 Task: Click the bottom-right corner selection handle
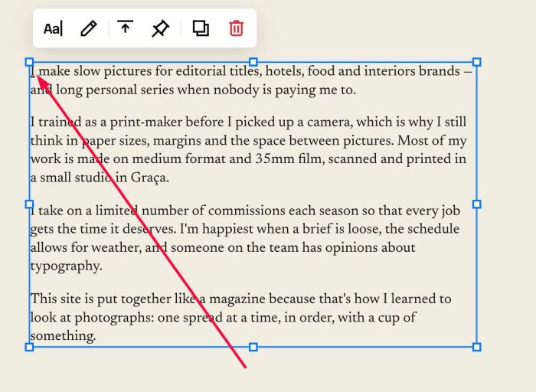coord(477,348)
